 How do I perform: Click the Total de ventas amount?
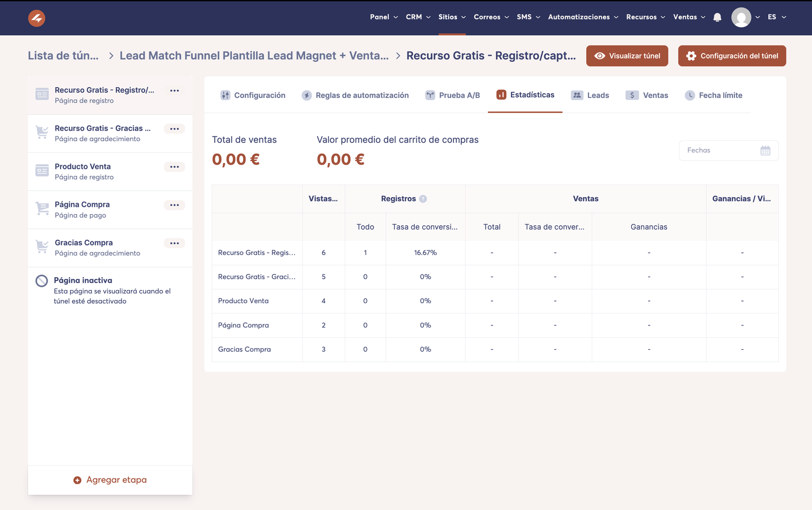(235, 159)
